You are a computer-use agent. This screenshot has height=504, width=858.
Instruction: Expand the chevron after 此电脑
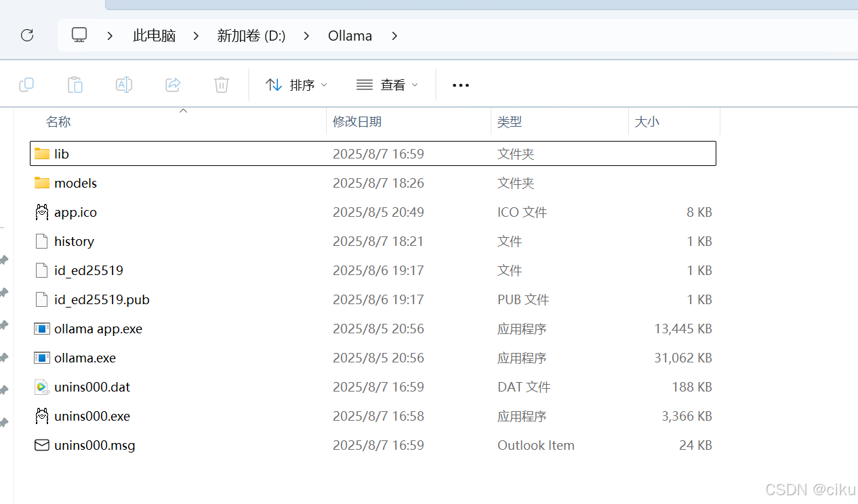pos(196,35)
